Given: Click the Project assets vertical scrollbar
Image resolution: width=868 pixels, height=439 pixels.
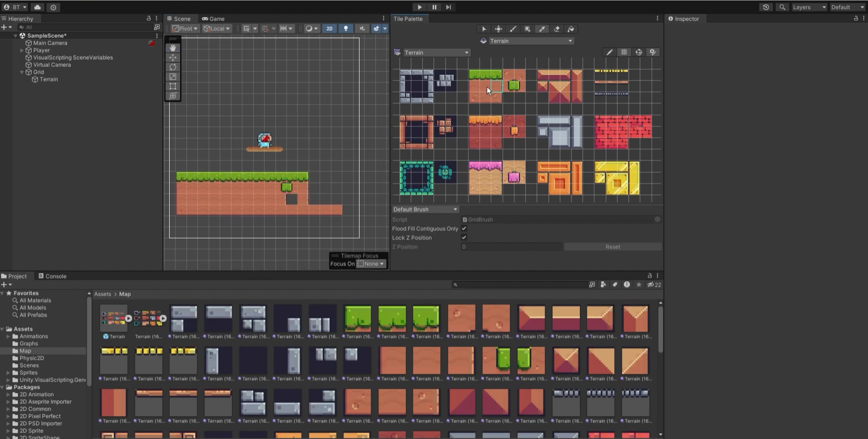Looking at the screenshot, I should [660, 330].
